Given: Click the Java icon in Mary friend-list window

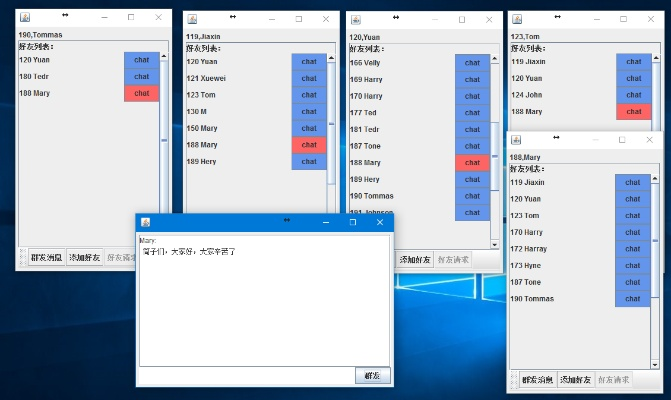Looking at the screenshot, I should tap(517, 140).
